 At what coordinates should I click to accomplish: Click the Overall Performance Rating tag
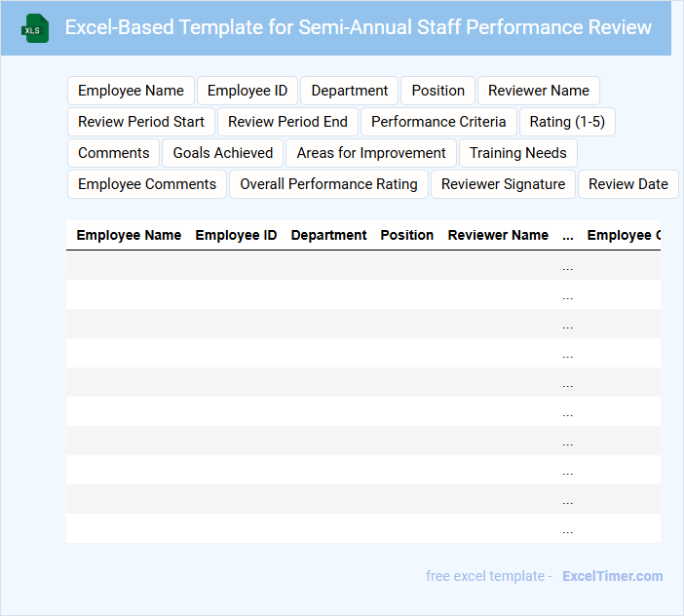point(328,184)
